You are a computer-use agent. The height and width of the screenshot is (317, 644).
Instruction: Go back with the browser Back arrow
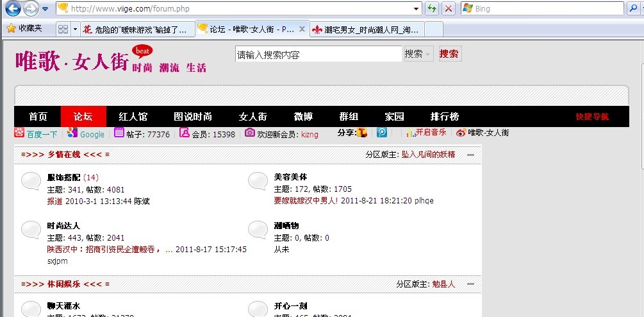pyautogui.click(x=13, y=8)
